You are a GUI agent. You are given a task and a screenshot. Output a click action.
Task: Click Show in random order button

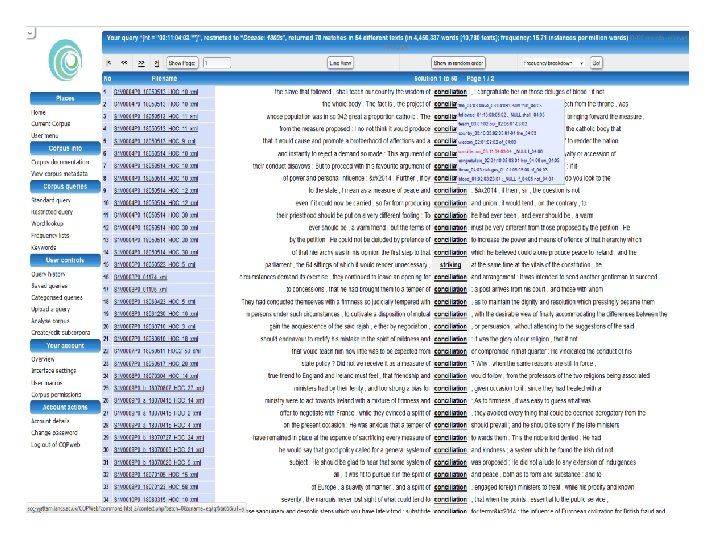pos(458,63)
